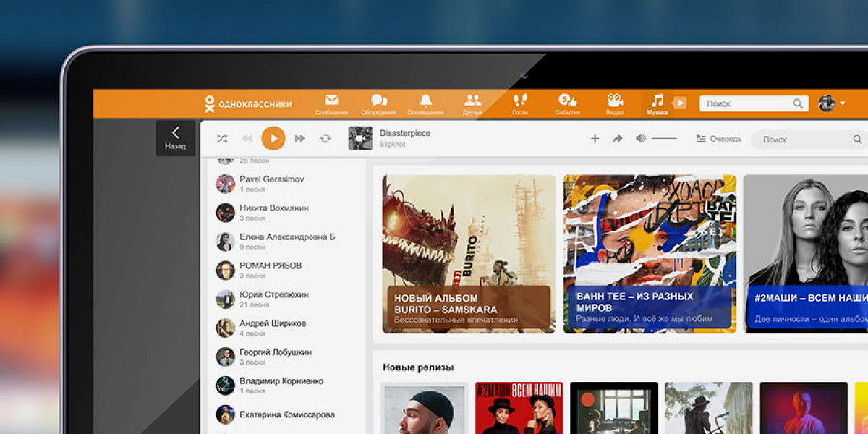Open Сообщения messages envelope icon
Image resolution: width=868 pixels, height=434 pixels.
pyautogui.click(x=331, y=101)
